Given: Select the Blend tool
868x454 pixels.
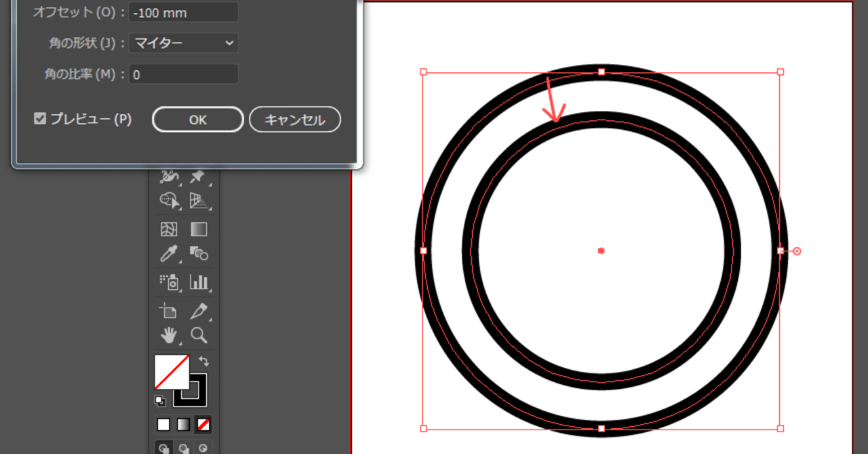Looking at the screenshot, I should 198,253.
